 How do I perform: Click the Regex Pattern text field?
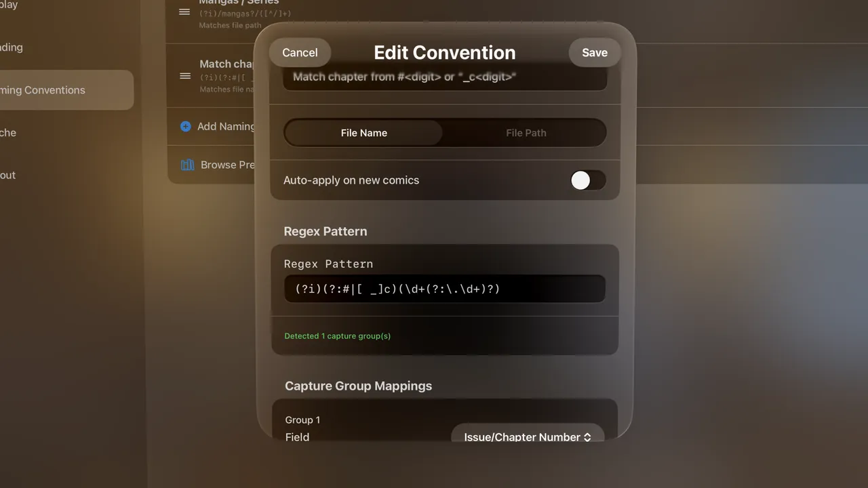pos(445,289)
